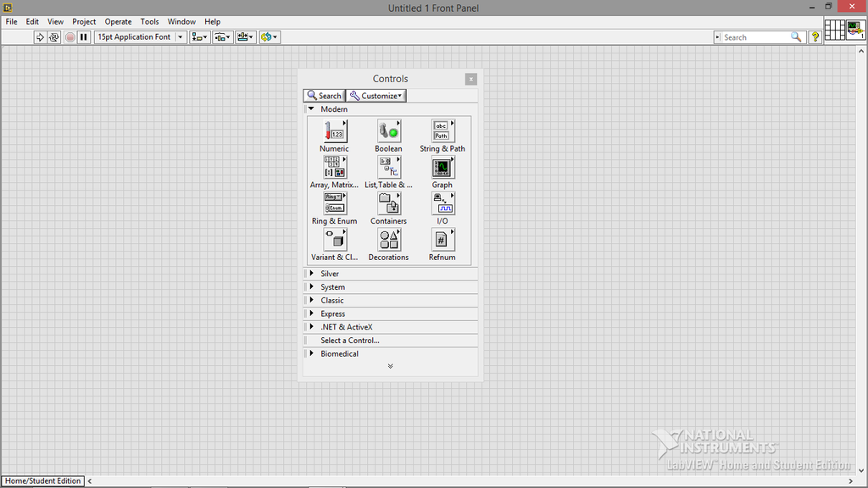Screen dimensions: 868x488
Task: Expand the Silver category
Action: (x=311, y=274)
